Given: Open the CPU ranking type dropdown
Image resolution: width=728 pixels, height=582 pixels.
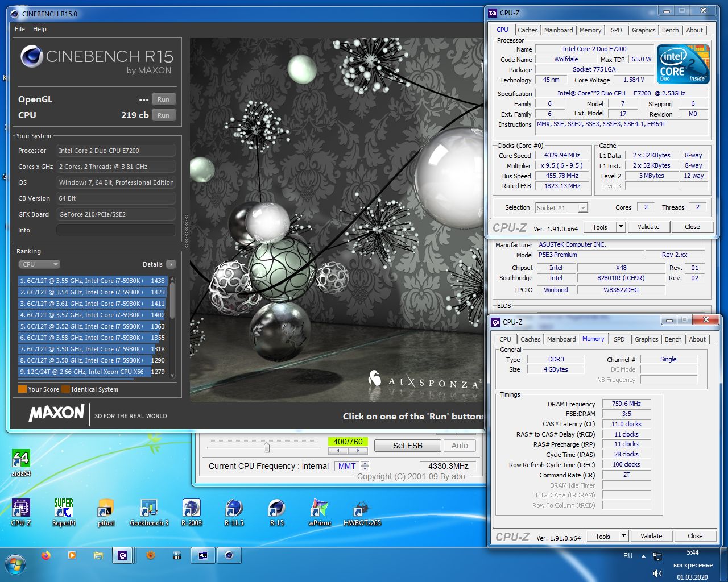Looking at the screenshot, I should [39, 264].
